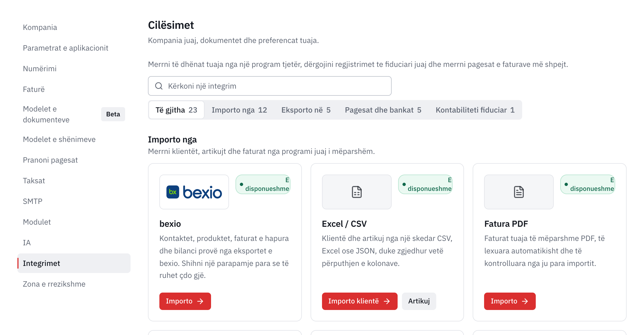The width and height of the screenshot is (644, 335).
Task: Click Importo button on Fatura PDF card
Action: (510, 301)
